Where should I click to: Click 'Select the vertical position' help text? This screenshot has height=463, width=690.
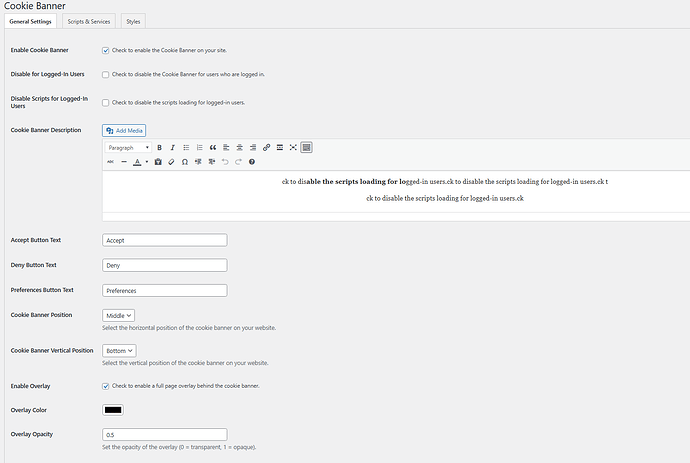point(185,363)
